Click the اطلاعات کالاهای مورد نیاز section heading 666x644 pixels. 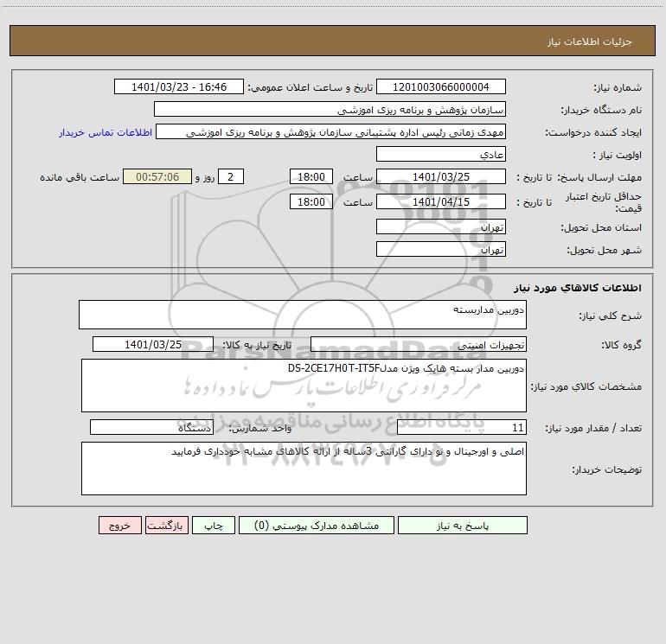(578, 288)
